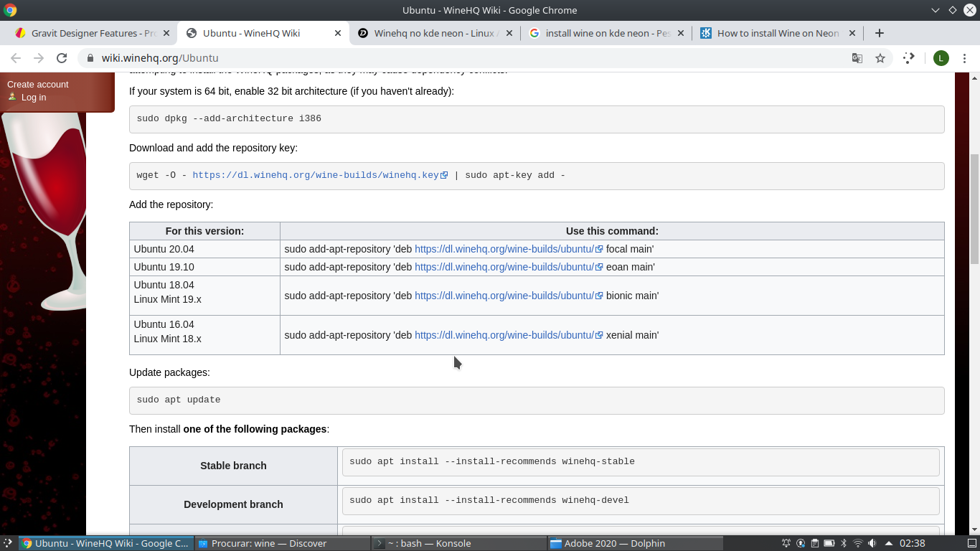
Task: Click the Create account link
Action: (38, 84)
